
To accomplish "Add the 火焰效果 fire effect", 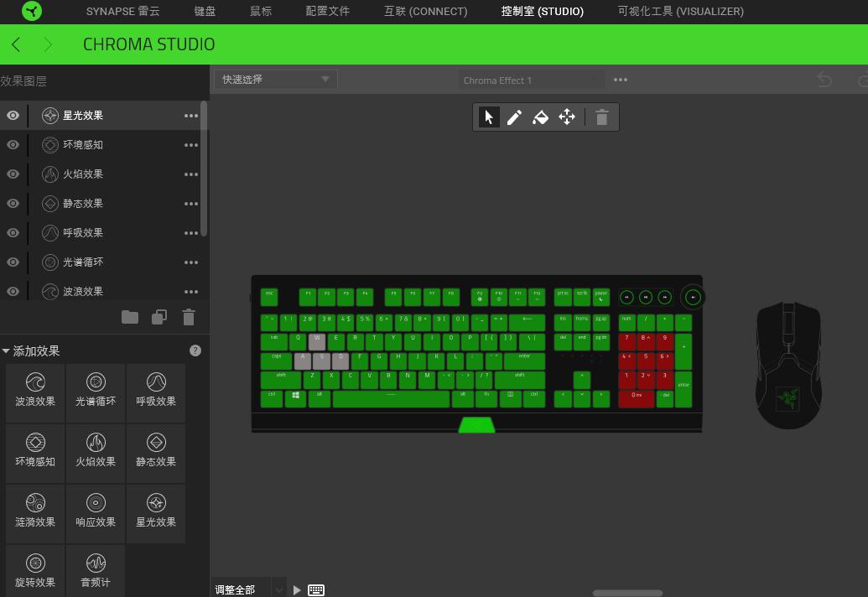I will (96, 449).
